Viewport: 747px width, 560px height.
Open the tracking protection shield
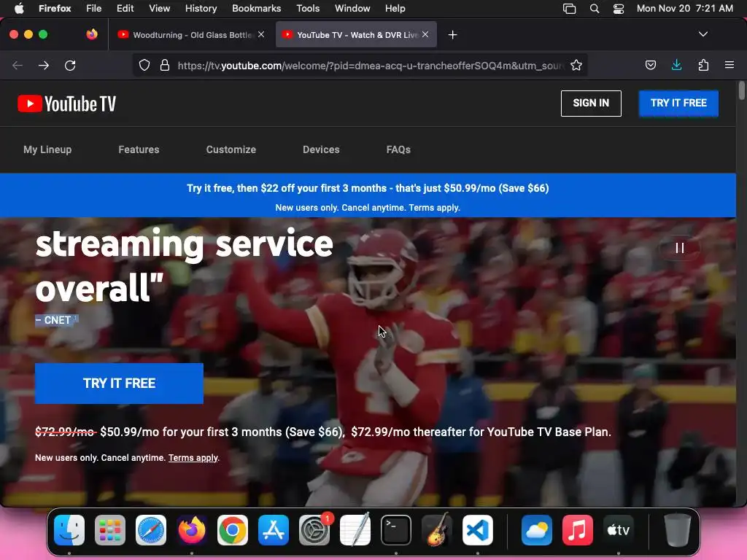144,65
